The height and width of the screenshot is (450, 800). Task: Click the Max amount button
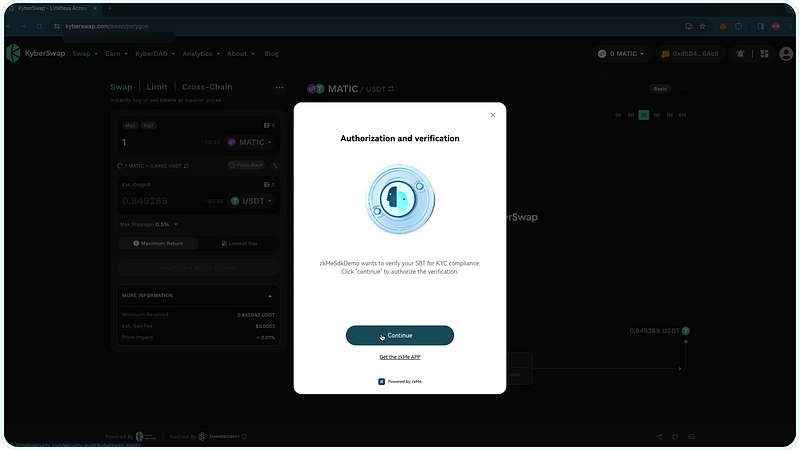pyautogui.click(x=131, y=126)
